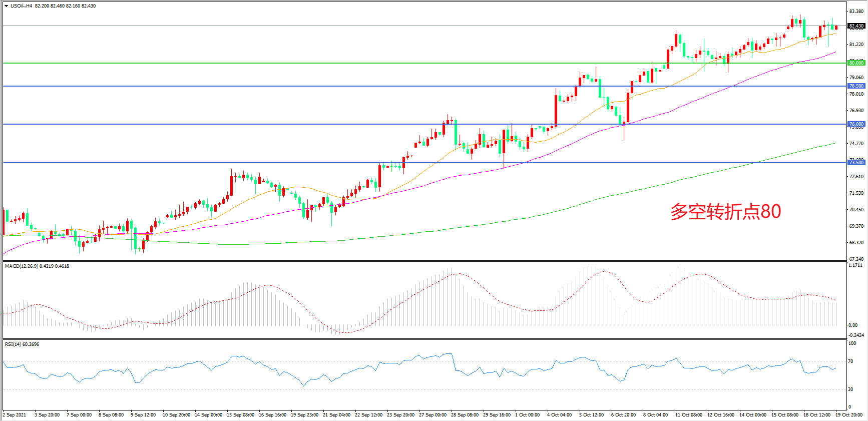Click the blue 76.000 price tag
Image resolution: width=868 pixels, height=421 pixels.
coord(856,124)
